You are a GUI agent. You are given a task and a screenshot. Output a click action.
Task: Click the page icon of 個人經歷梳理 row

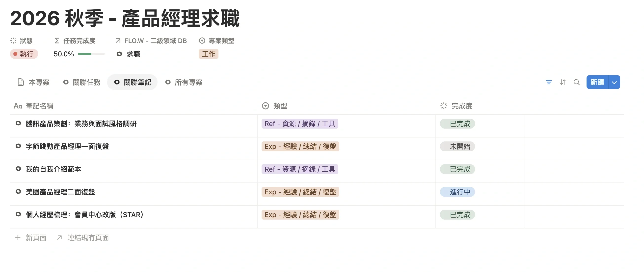18,214
